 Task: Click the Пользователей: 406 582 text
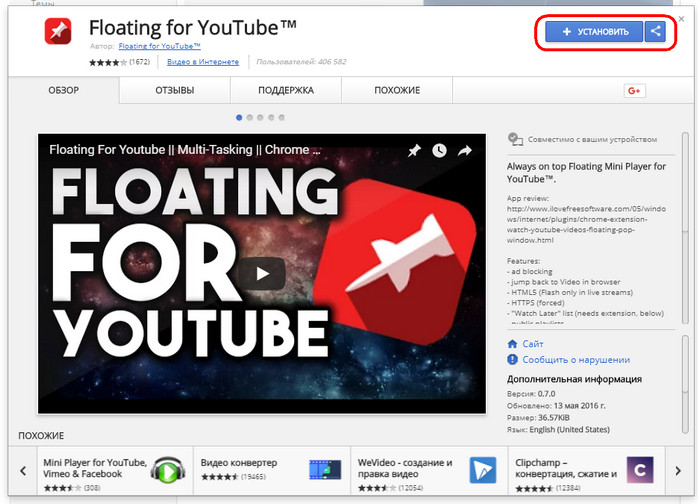click(301, 62)
